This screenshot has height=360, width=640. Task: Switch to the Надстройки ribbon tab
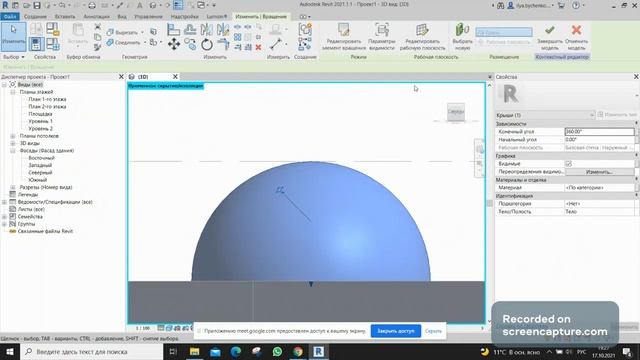tap(184, 17)
